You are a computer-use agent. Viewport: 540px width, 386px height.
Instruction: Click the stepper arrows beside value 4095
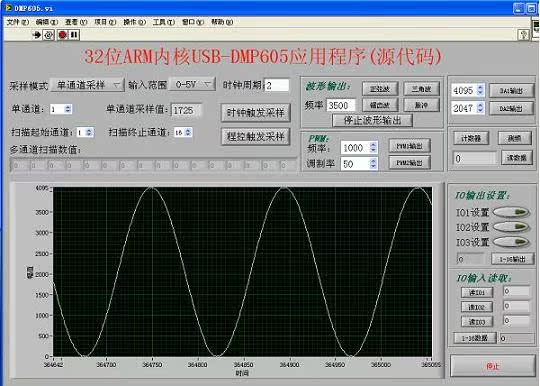click(x=480, y=90)
